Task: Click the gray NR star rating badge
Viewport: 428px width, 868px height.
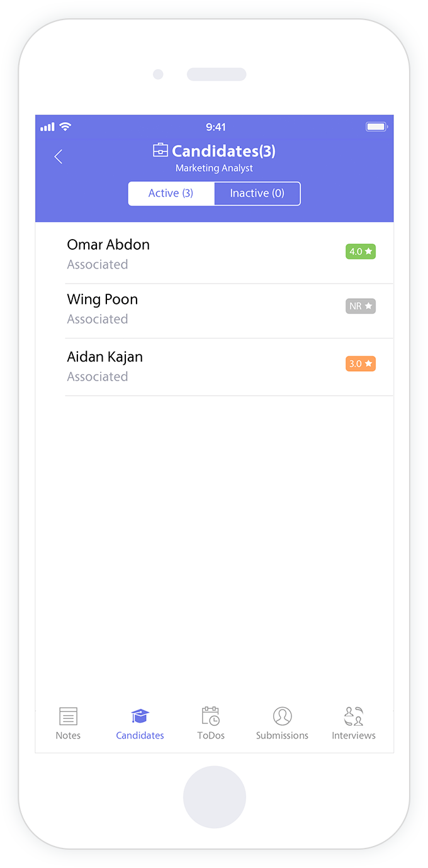Action: coord(361,306)
